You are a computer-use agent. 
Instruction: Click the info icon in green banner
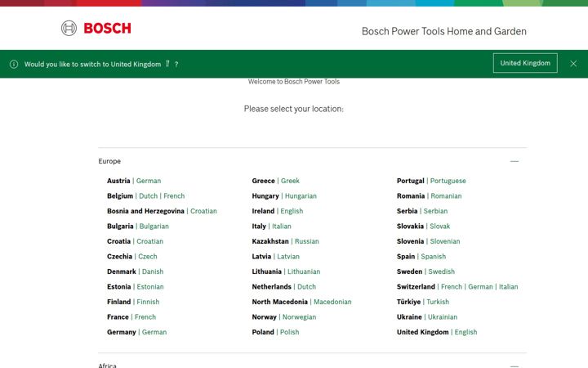14,65
